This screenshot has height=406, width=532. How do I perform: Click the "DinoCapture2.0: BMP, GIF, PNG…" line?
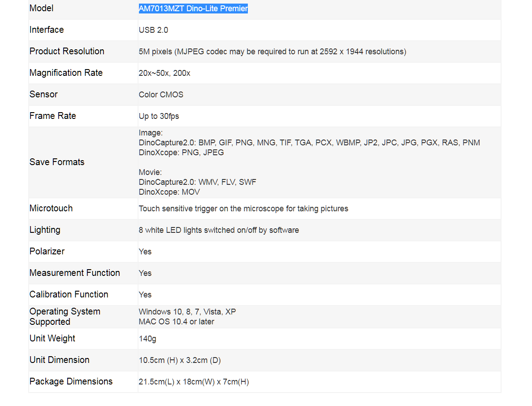[x=309, y=143]
